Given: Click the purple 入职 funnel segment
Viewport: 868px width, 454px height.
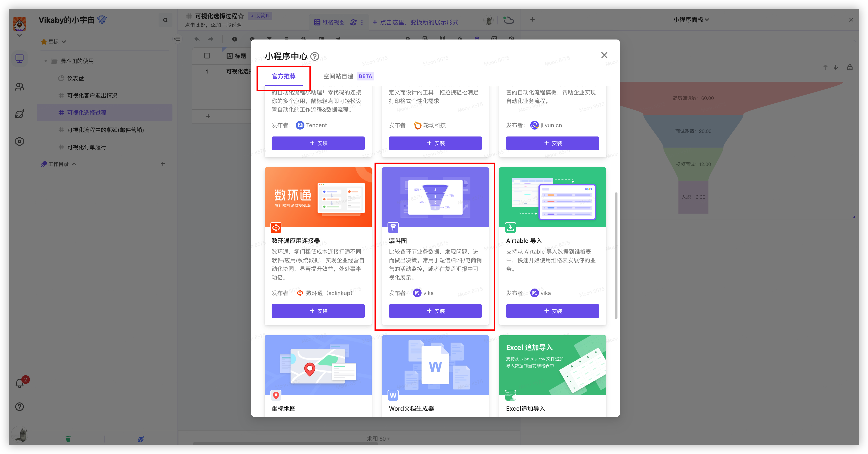Looking at the screenshot, I should (x=693, y=197).
